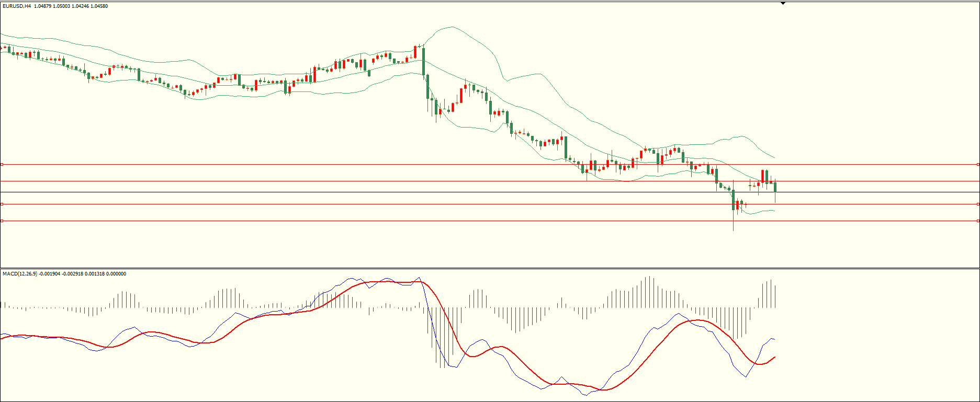Click left handle of lowest red horizontal line
The width and height of the screenshot is (980, 402).
pos(2,221)
